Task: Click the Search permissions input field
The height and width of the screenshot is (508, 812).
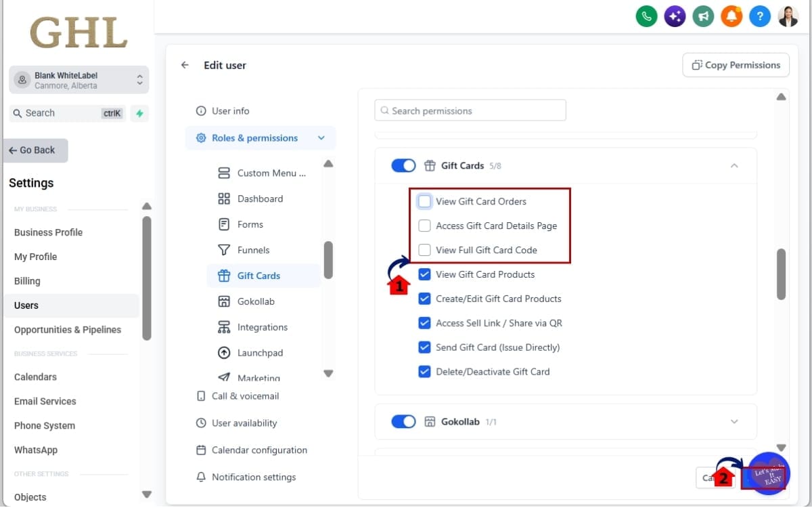Action: [470, 110]
